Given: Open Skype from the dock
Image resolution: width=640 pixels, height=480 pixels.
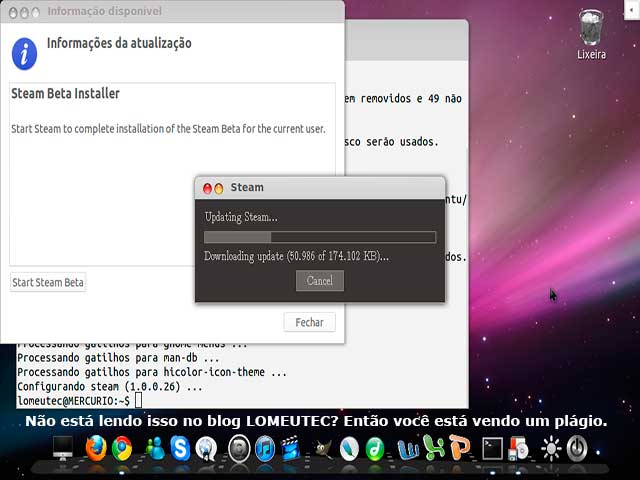Looking at the screenshot, I should pos(180,448).
